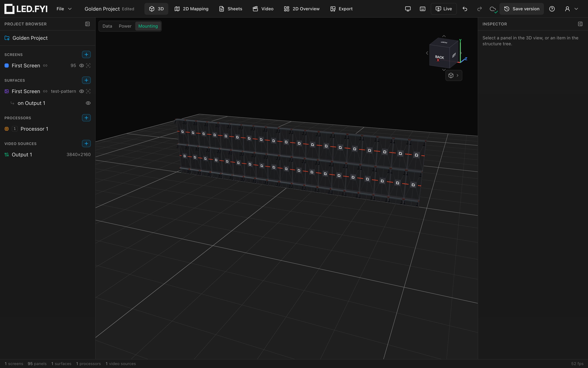Open the 2D Mapping tab

point(191,9)
